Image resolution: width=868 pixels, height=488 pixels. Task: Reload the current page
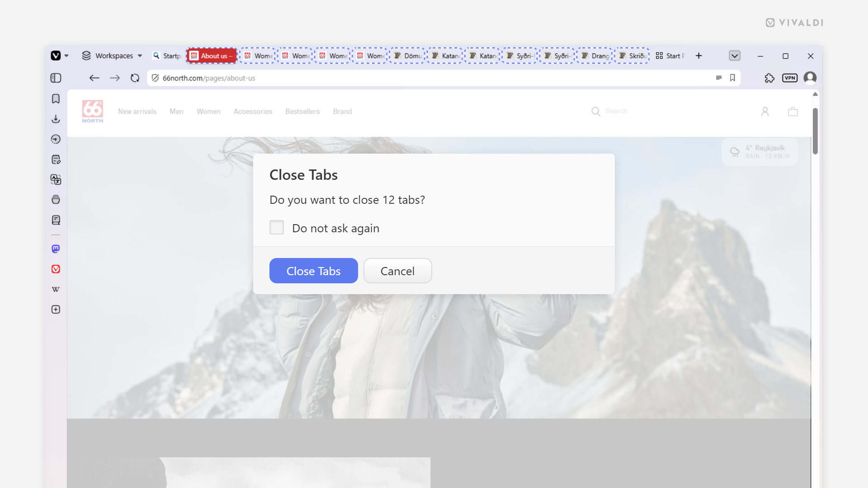coord(135,78)
